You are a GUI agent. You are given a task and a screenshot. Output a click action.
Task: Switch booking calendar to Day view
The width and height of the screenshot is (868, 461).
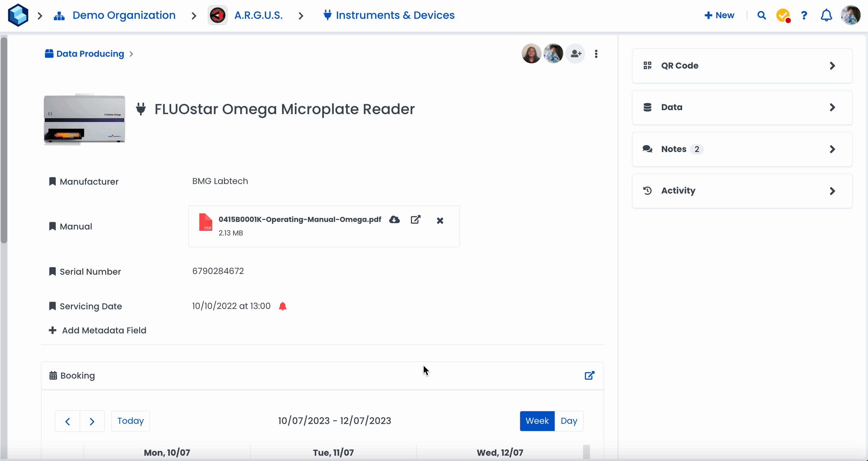(569, 421)
